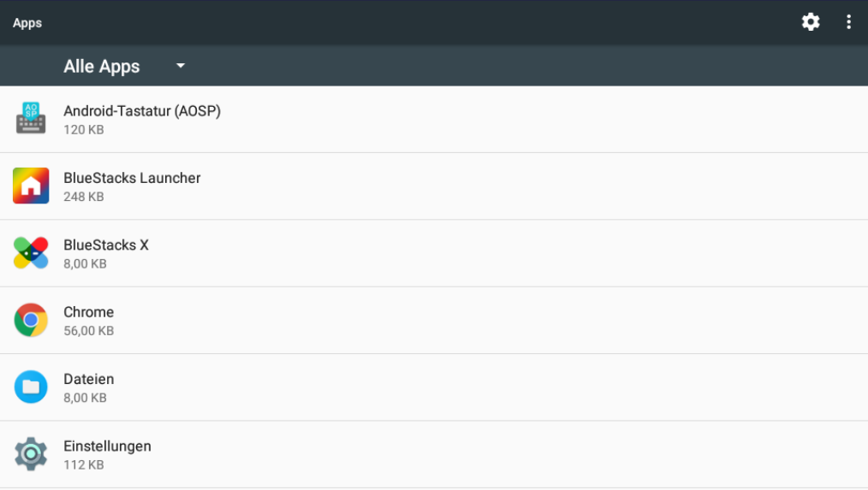This screenshot has height=490, width=868.
Task: Click the Dateien blue folder icon
Action: [31, 387]
